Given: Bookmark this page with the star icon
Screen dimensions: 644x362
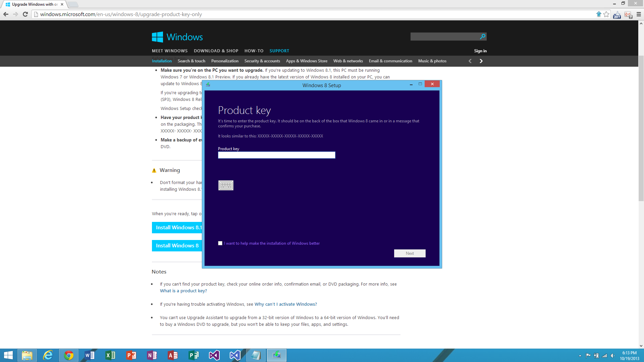Looking at the screenshot, I should tap(606, 14).
